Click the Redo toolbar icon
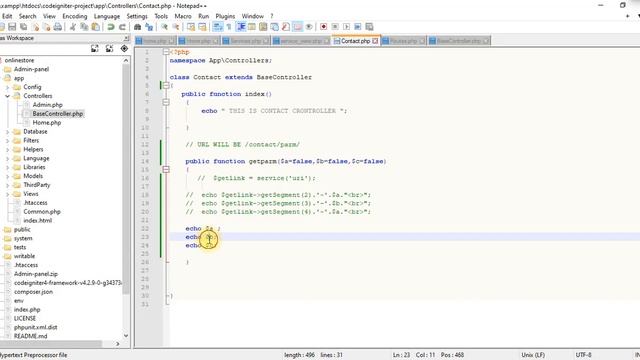640x360 pixels. click(x=122, y=27)
